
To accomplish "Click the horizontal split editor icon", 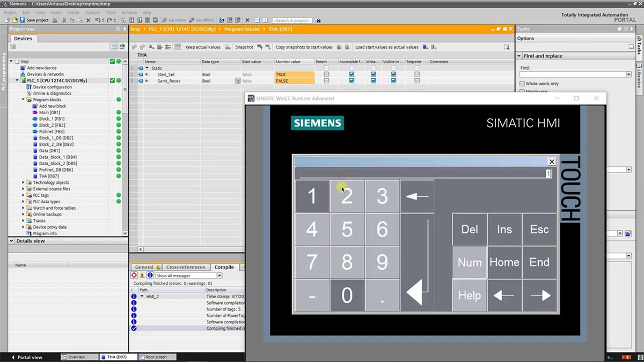I will click(257, 20).
